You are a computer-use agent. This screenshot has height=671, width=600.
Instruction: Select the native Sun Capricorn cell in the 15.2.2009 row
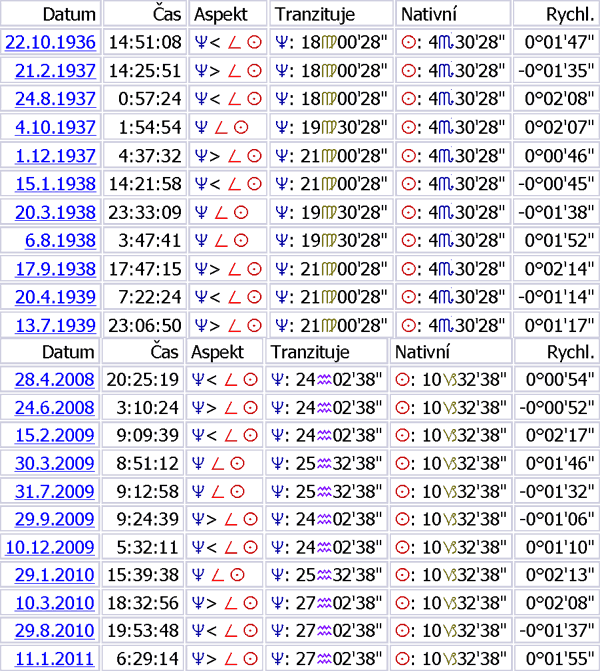[451, 435]
